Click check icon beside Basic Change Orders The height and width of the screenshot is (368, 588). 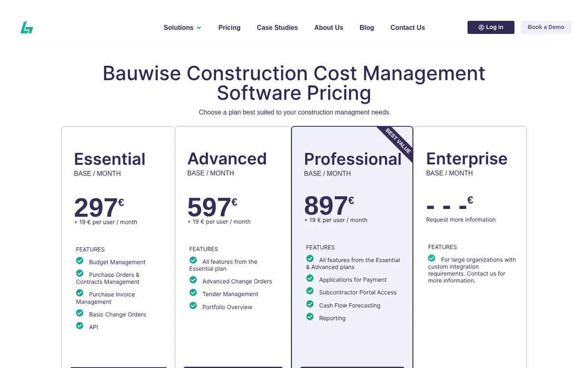click(80, 313)
